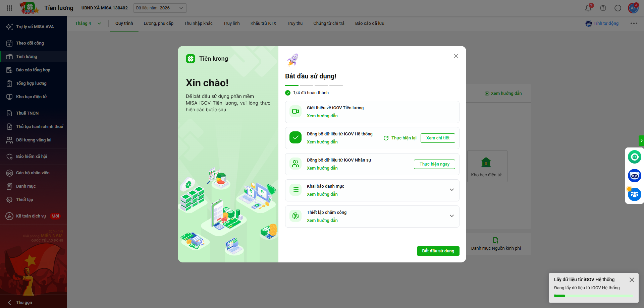Viewport: 644px width, 308px height.
Task: Expand the Khai báo danh mục section
Action: click(452, 190)
